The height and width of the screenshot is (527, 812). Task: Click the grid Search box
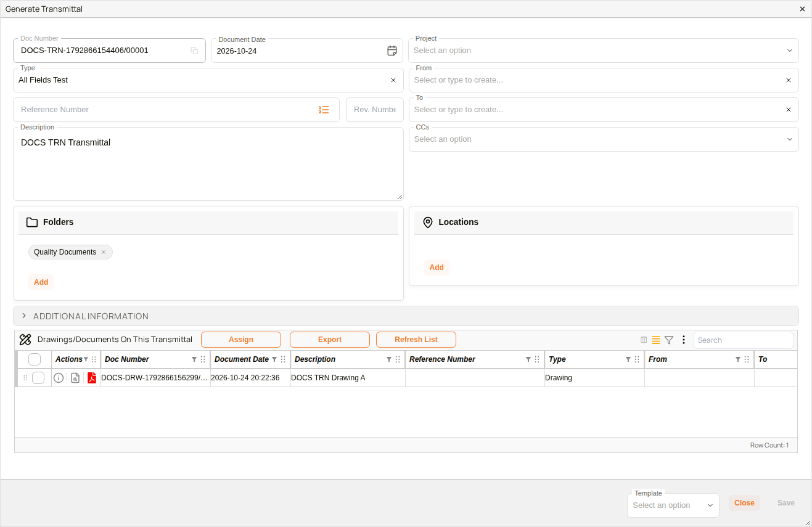(744, 340)
